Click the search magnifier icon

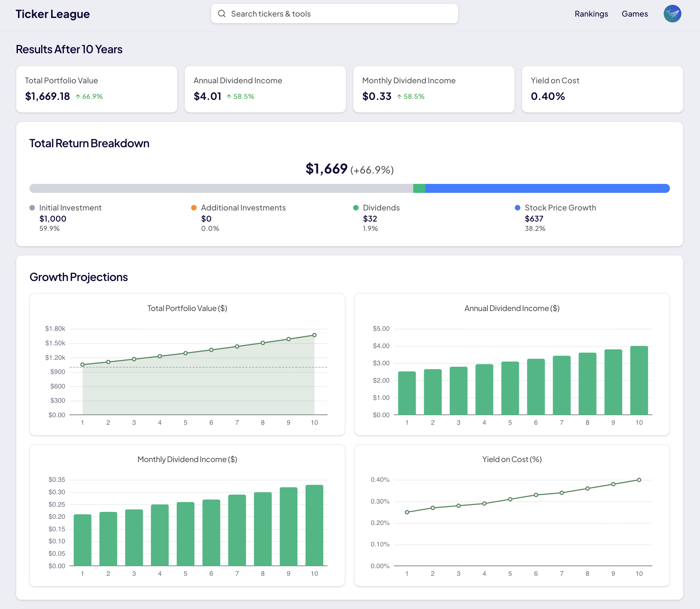[222, 14]
